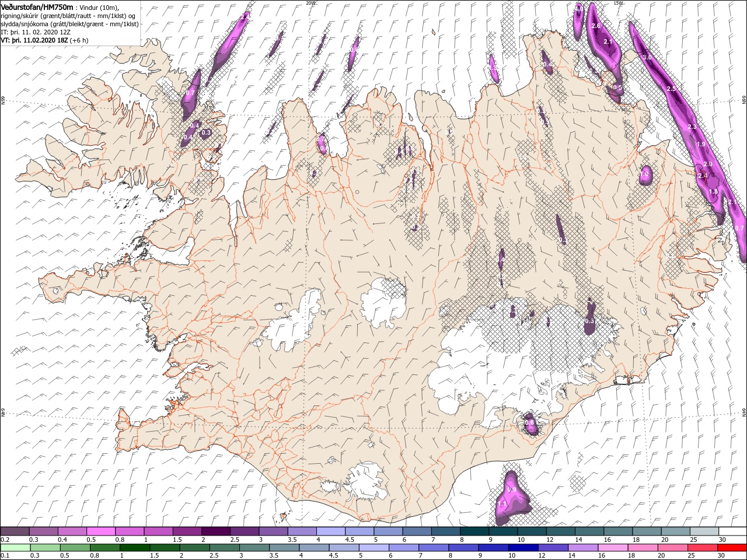The width and height of the screenshot is (747, 560).
Task: Click the snow precipitation value 2.3 on the map
Action: pyautogui.click(x=692, y=127)
